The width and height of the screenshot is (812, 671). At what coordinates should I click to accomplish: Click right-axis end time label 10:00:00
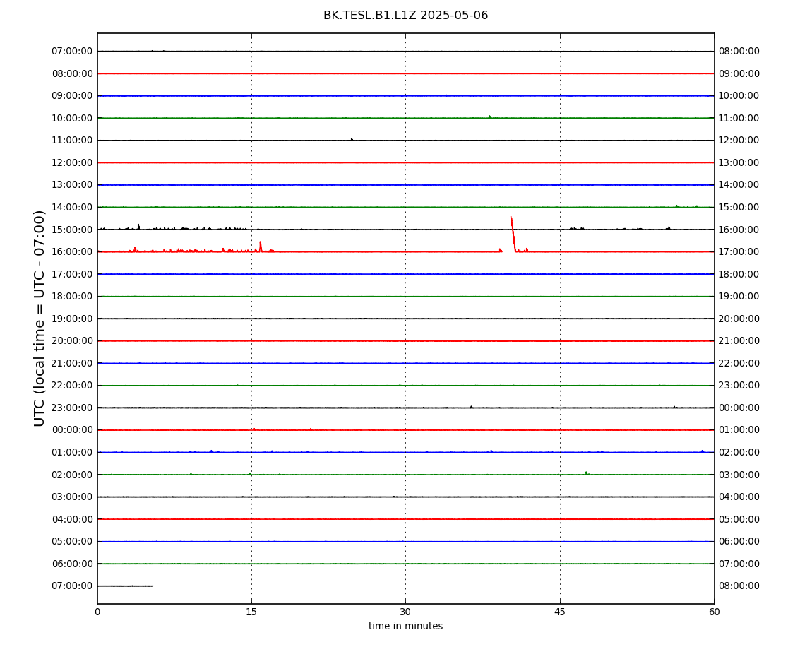(x=739, y=96)
